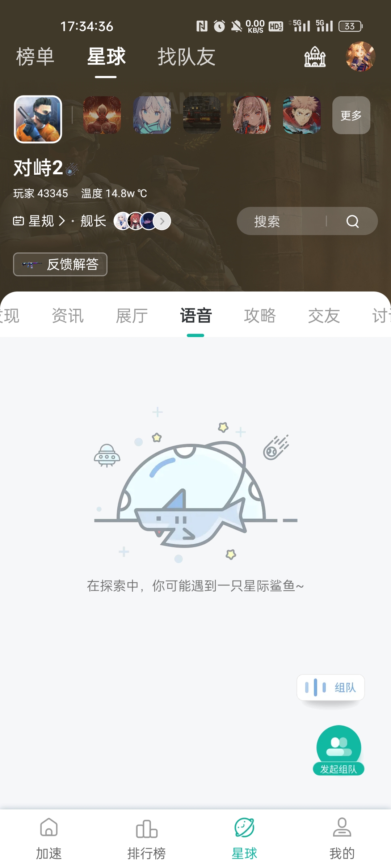Open the 组队 voice bars widget
The width and height of the screenshot is (391, 868).
[x=331, y=687]
